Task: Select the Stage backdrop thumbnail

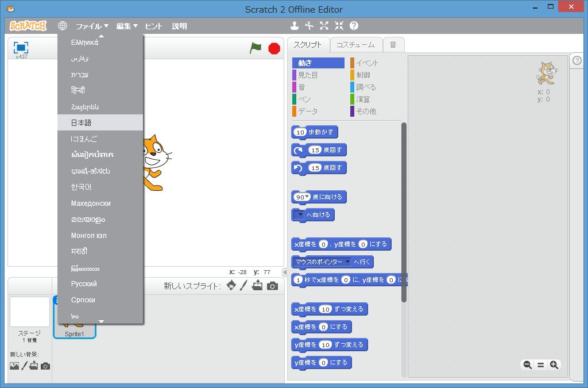Action: point(29,312)
